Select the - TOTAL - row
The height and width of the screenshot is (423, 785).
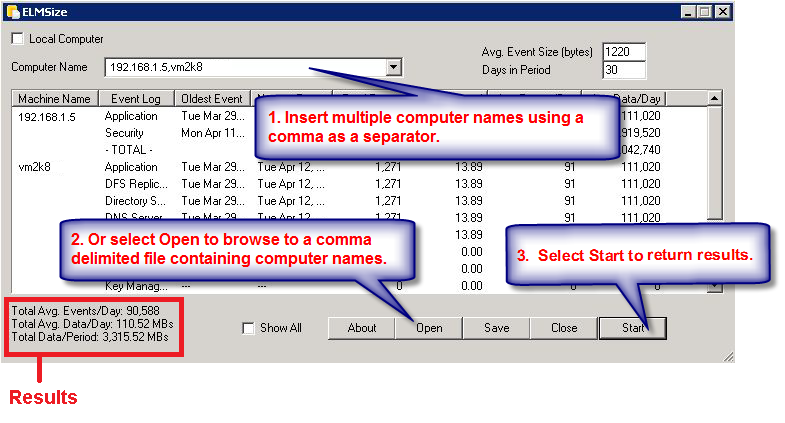pos(129,150)
